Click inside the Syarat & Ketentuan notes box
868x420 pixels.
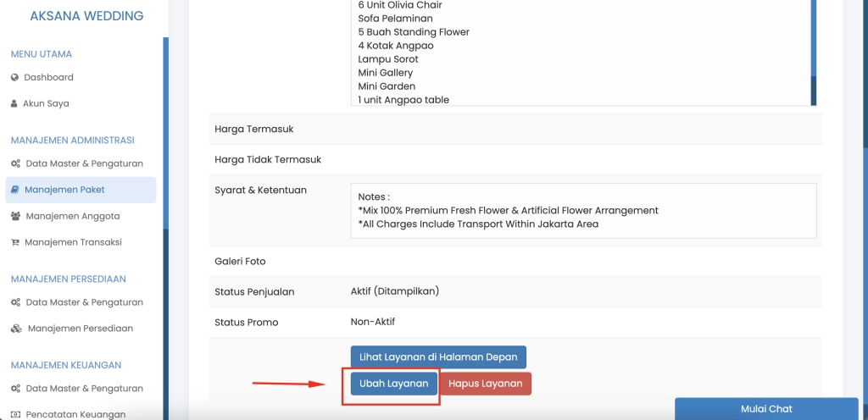(x=583, y=211)
